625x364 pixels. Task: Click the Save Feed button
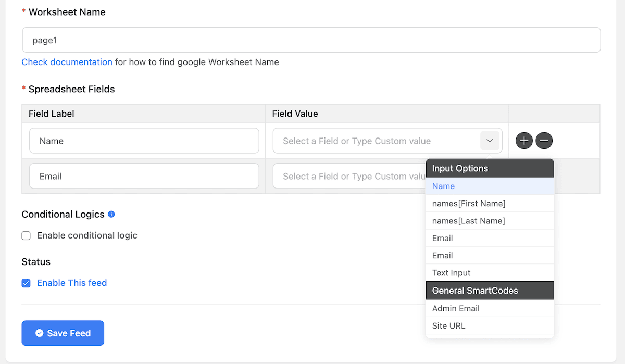(x=63, y=333)
